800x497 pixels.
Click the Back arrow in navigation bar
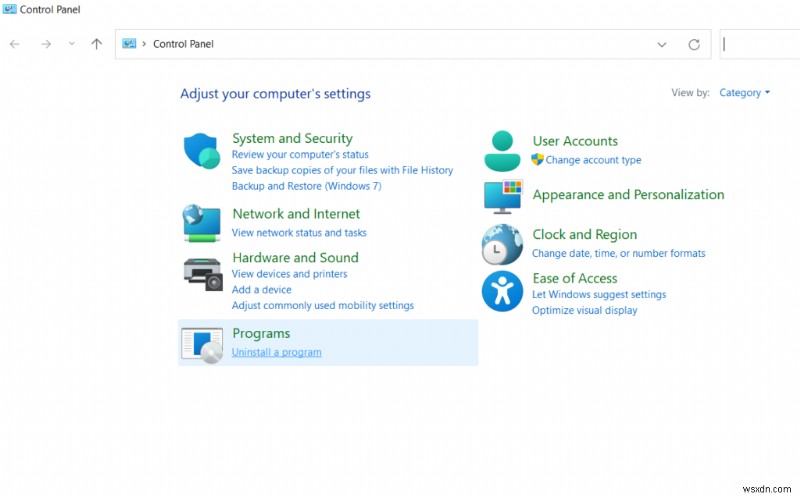pyautogui.click(x=15, y=44)
